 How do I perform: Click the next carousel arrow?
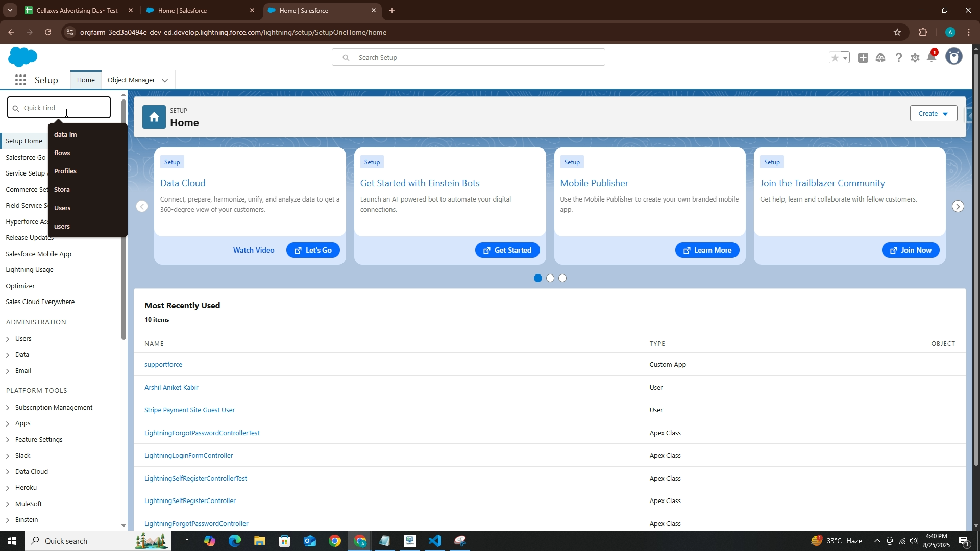click(958, 206)
